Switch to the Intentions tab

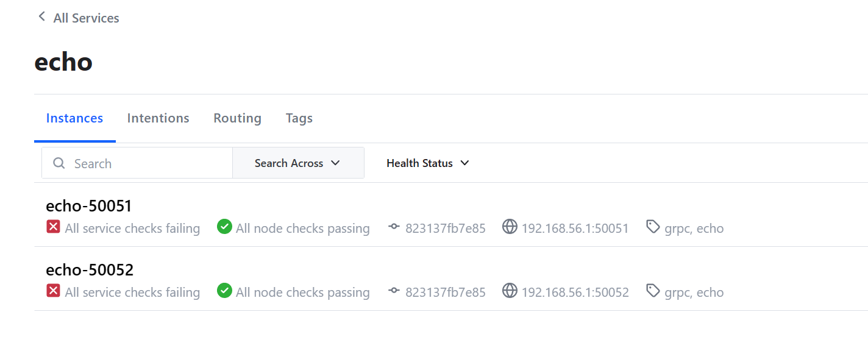pos(158,118)
